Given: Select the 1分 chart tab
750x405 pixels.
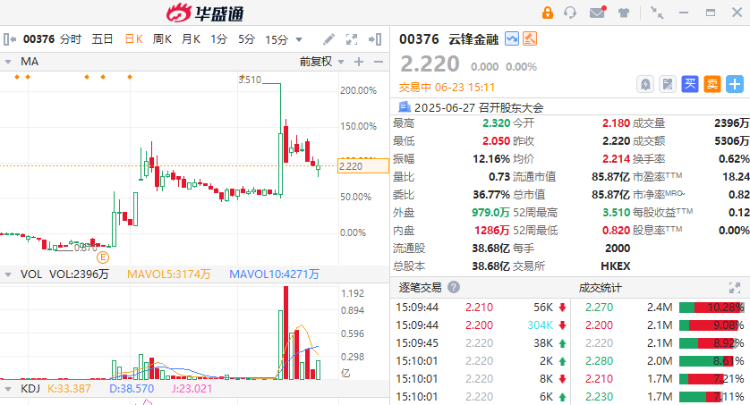Looking at the screenshot, I should pos(219,39).
